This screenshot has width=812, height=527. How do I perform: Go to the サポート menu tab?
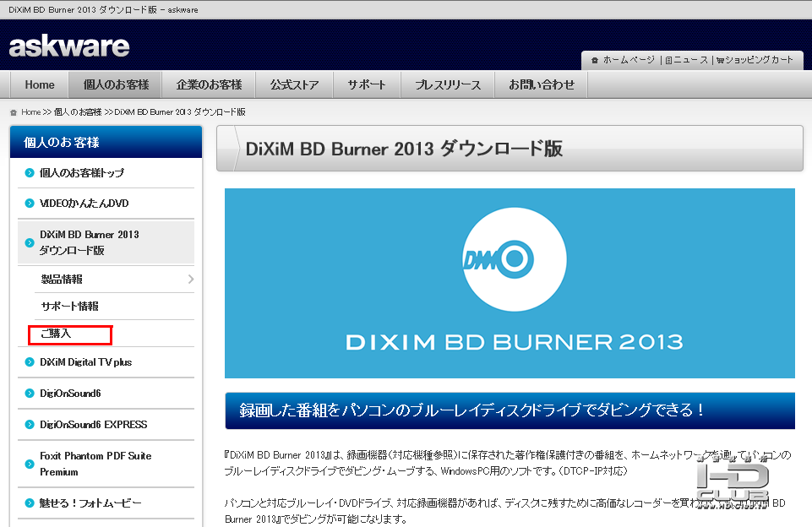(367, 84)
